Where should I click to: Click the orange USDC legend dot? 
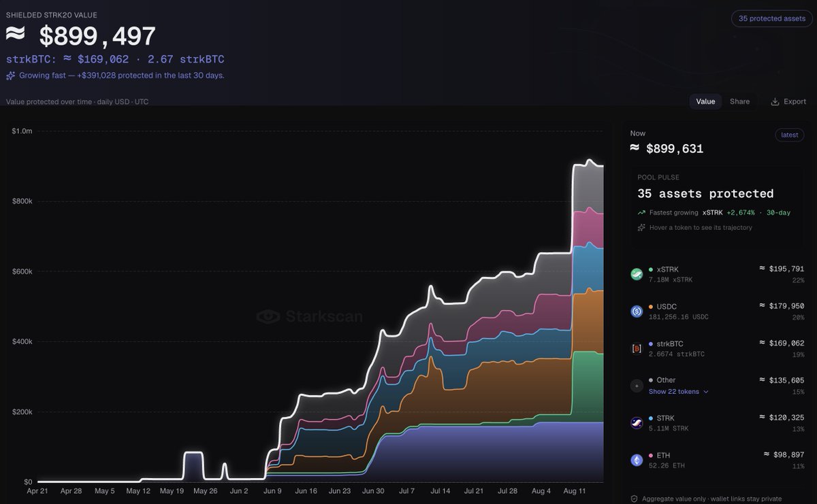(x=651, y=307)
